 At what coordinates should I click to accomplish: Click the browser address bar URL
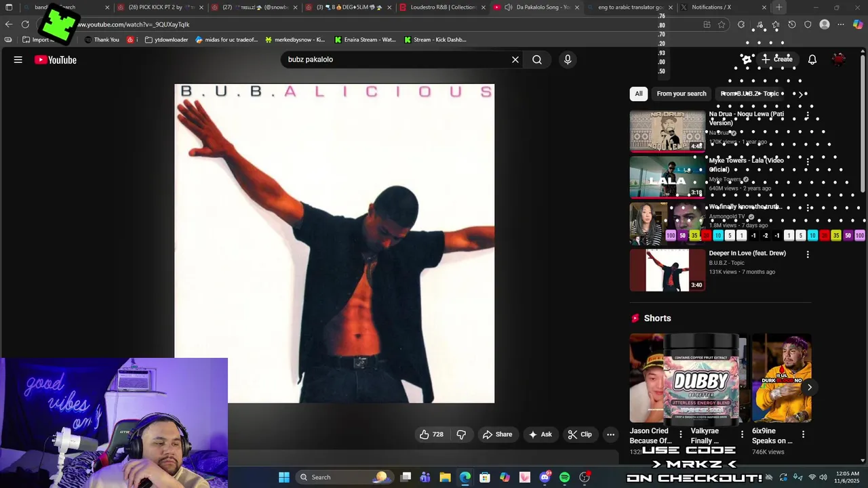click(134, 24)
